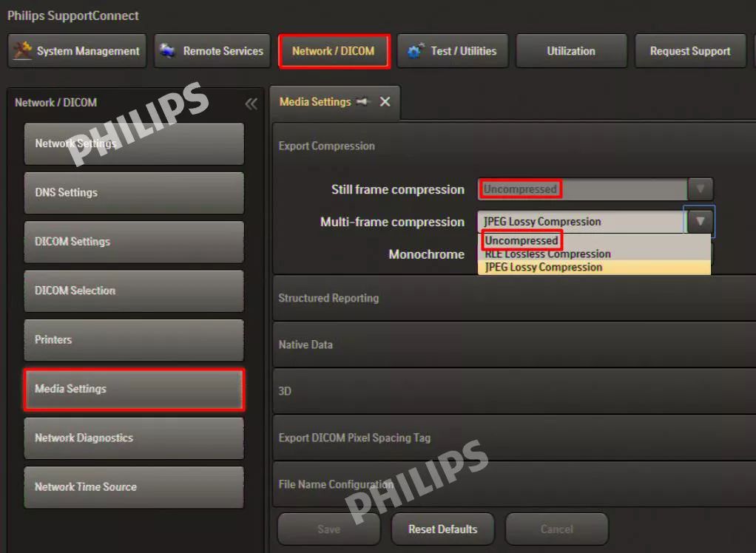Switch to Network / DICOM section
Image resolution: width=756 pixels, height=553 pixels.
(x=334, y=50)
